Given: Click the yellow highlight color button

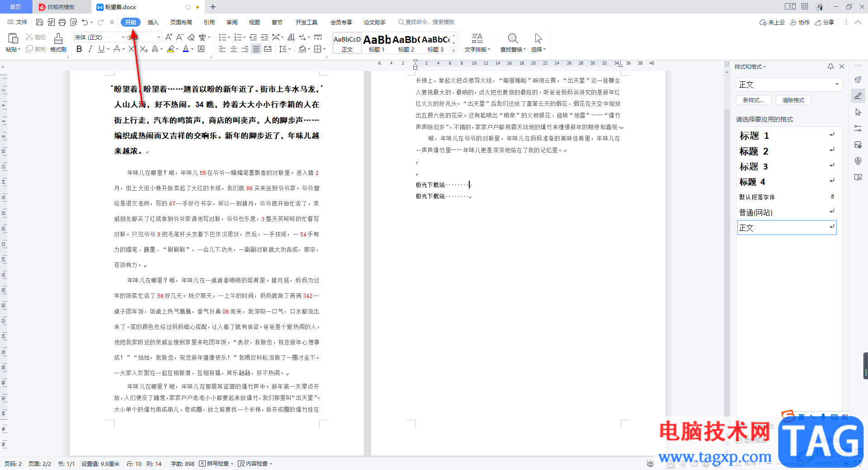Looking at the screenshot, I should (x=170, y=49).
